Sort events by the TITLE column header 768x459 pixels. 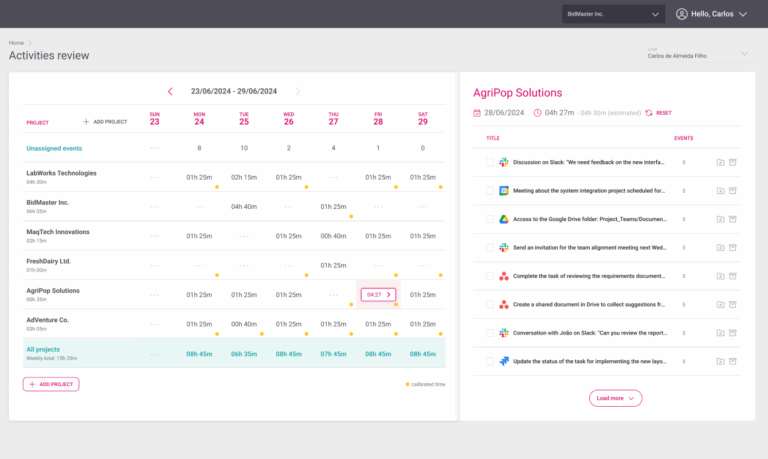point(493,139)
